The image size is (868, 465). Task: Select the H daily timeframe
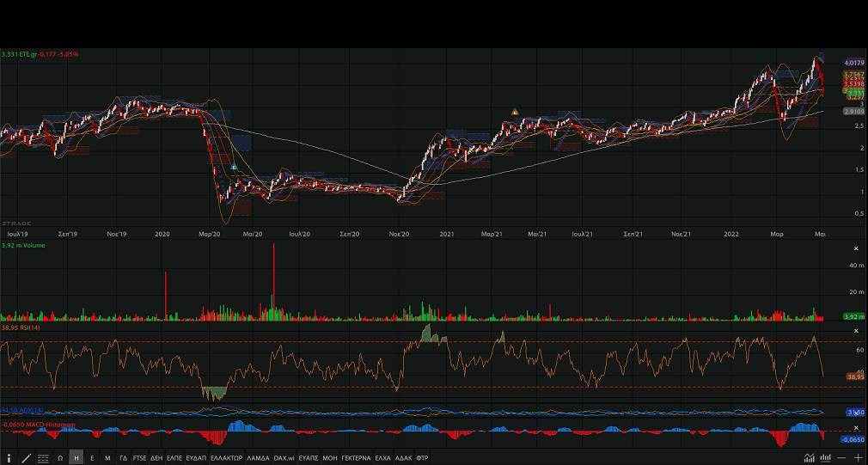pyautogui.click(x=76, y=458)
